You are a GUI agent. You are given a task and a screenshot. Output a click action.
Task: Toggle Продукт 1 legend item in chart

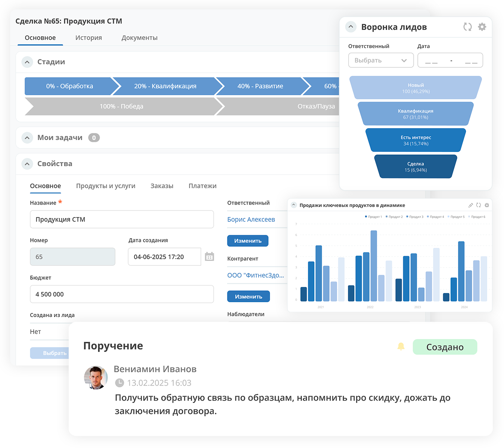pos(373,217)
